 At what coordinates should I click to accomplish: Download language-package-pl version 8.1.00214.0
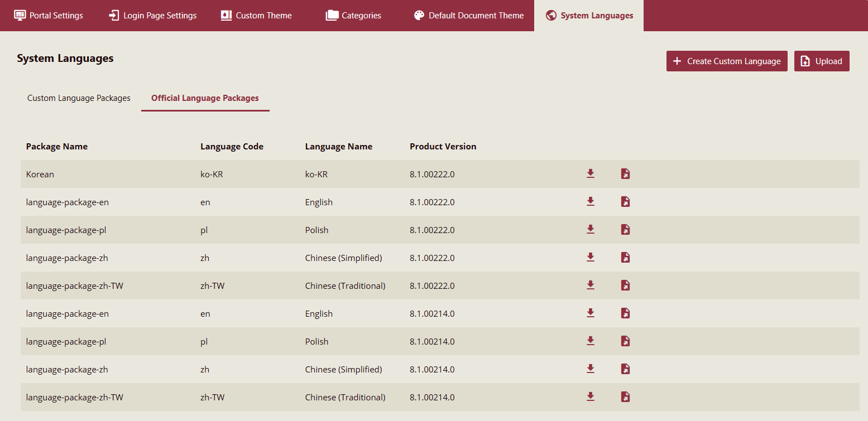(591, 341)
